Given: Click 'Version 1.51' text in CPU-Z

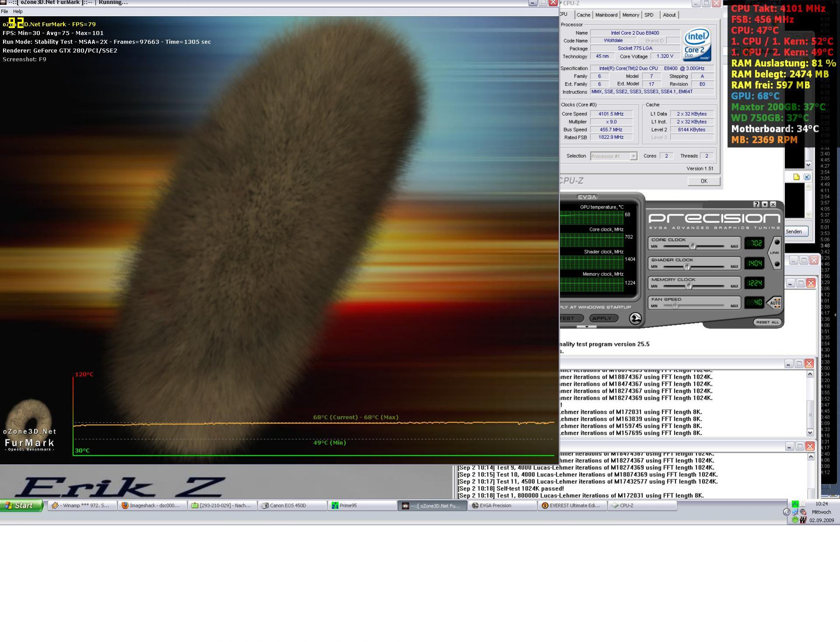Looking at the screenshot, I should pos(699,169).
